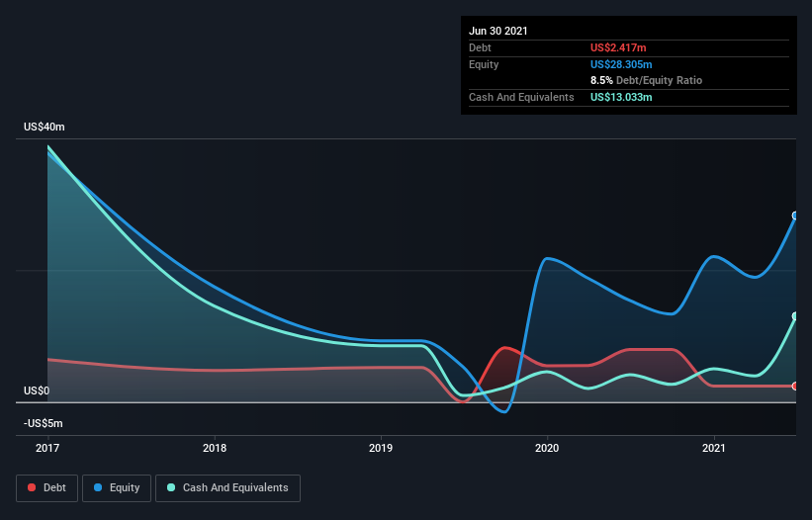The height and width of the screenshot is (520, 812).
Task: Click the US$0 y-axis label
Action: click(37, 390)
